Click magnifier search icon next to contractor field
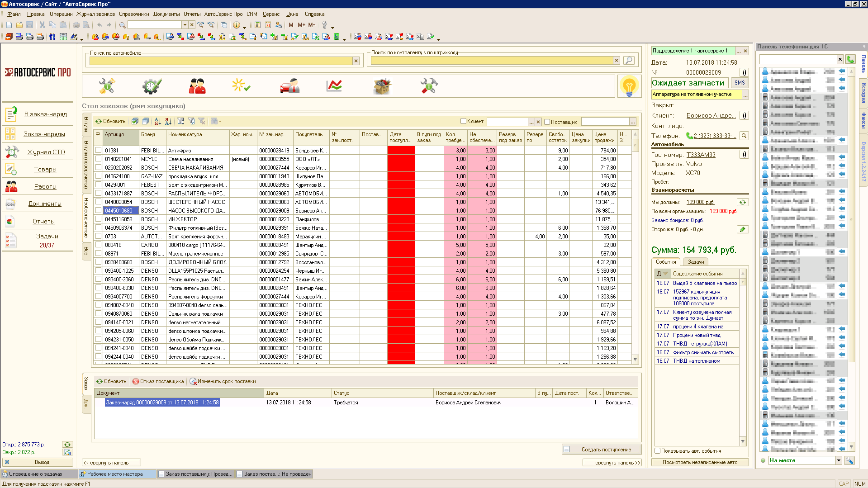868x488 pixels. 628,61
